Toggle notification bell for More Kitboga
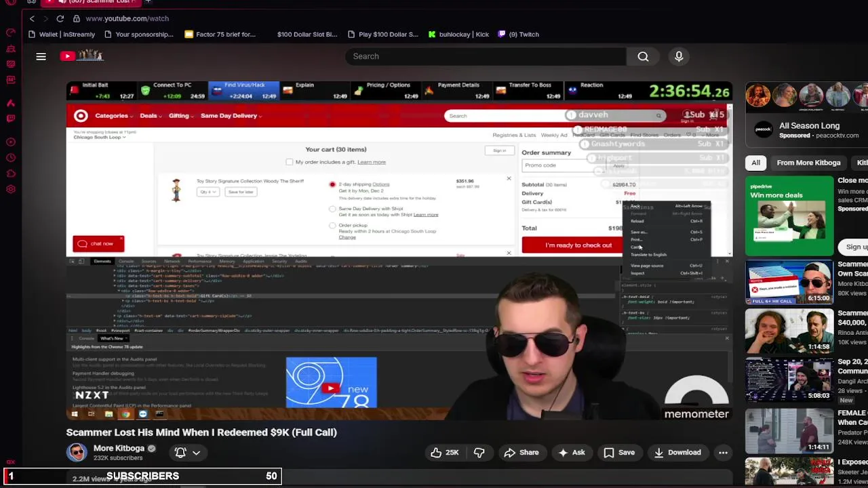Screen dimensions: 868x488 180,452
